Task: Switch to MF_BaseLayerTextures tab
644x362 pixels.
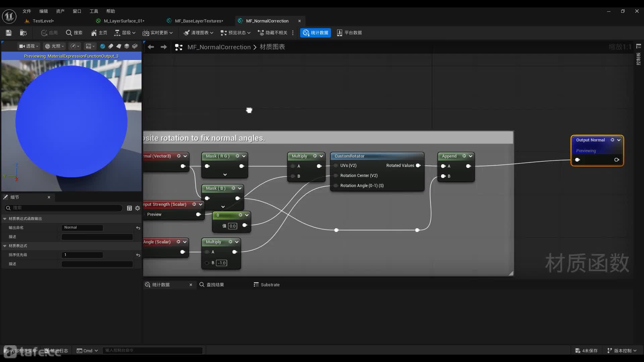Action: click(199, 21)
